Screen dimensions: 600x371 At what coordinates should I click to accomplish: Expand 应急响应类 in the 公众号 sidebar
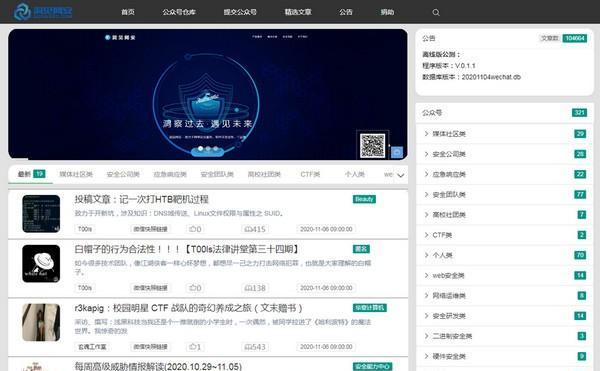(x=505, y=174)
